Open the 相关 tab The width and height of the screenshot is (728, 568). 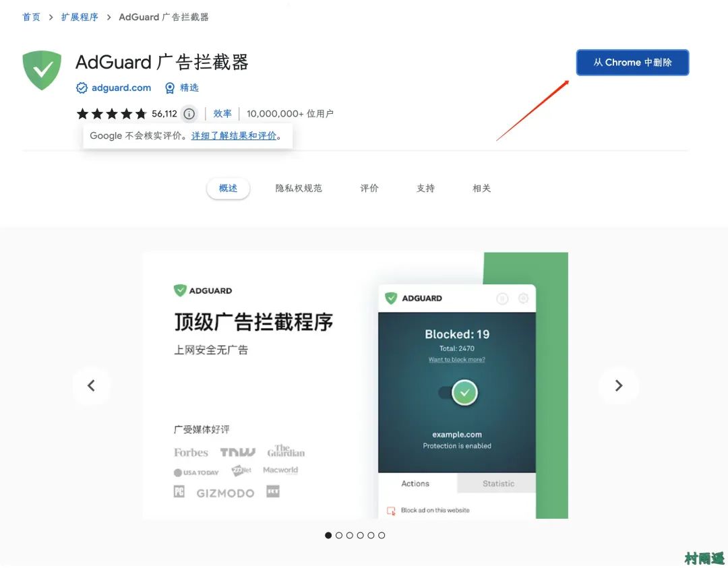click(482, 189)
